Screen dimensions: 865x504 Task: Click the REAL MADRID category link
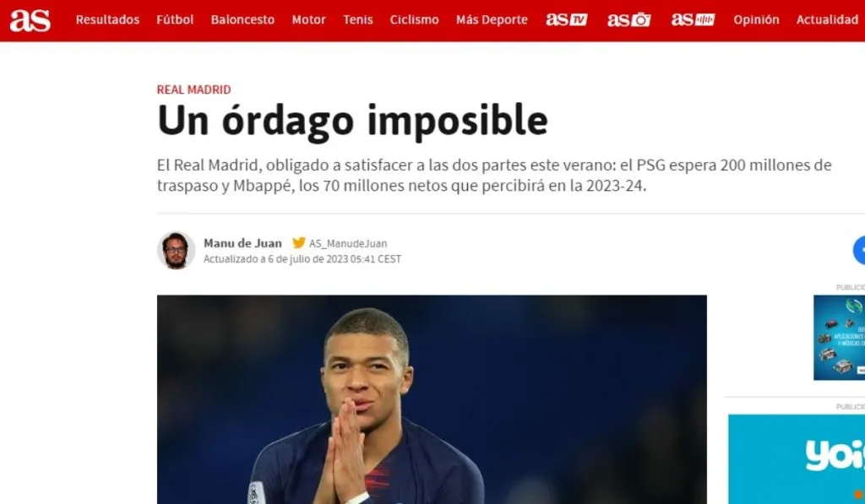[x=193, y=89]
